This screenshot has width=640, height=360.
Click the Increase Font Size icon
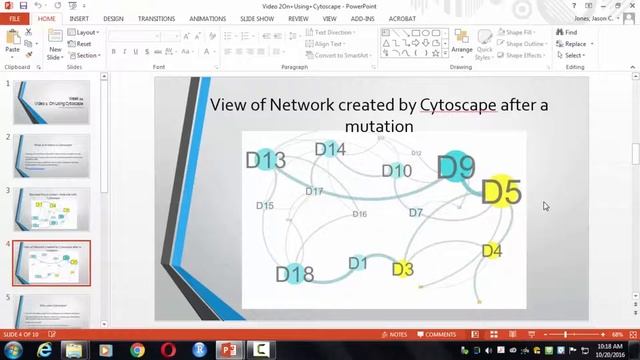click(x=187, y=36)
